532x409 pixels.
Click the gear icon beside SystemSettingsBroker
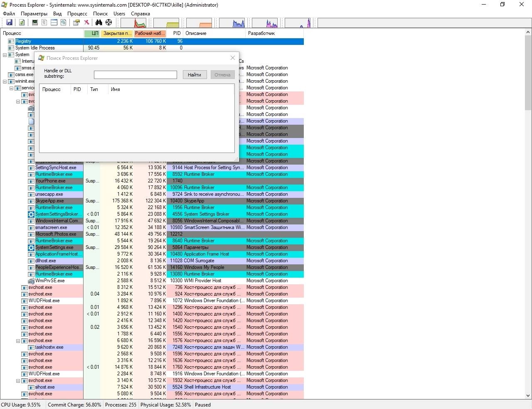pyautogui.click(x=31, y=214)
